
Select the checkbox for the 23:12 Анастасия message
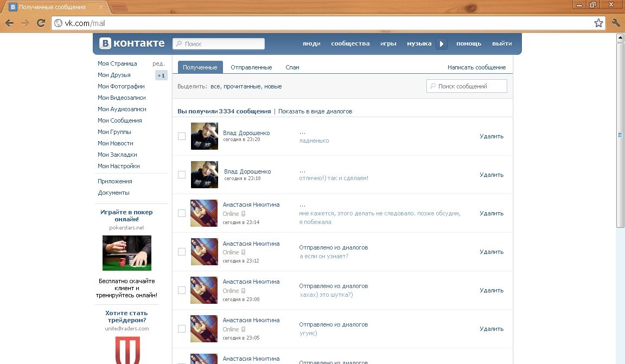click(182, 252)
